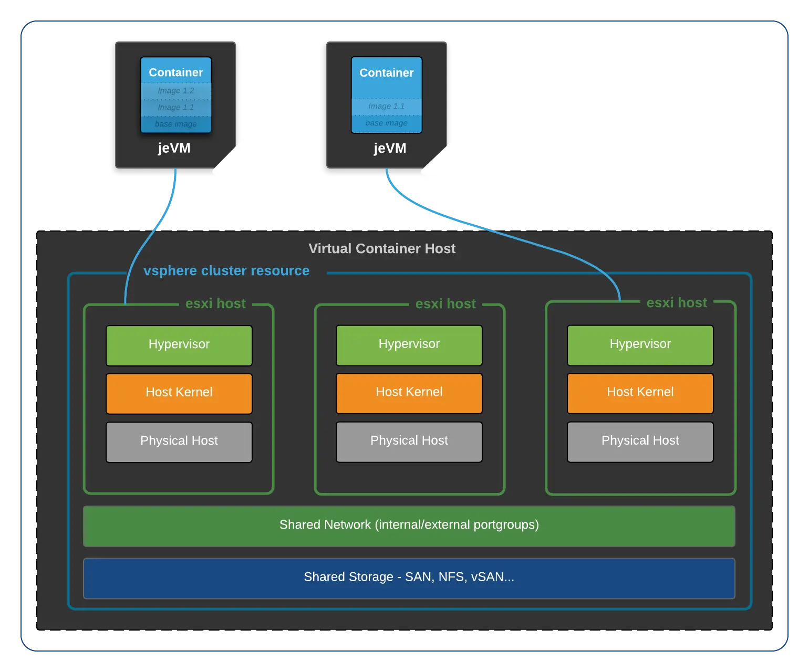The height and width of the screenshot is (672, 809).
Task: Select Host Kernel box in right esxi host
Action: click(x=640, y=394)
